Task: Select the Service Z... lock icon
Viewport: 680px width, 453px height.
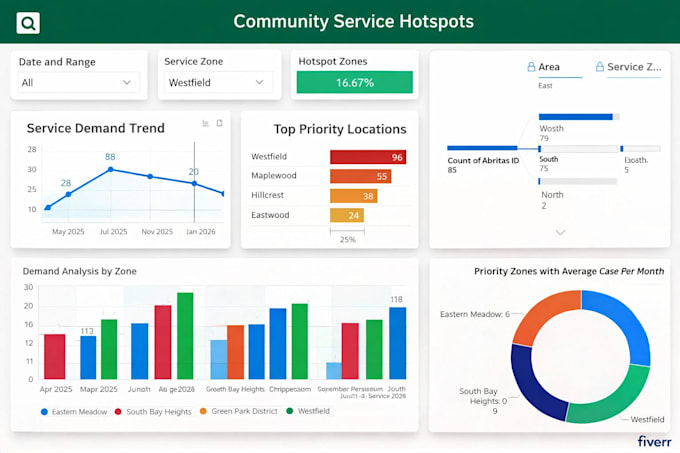Action: 600,67
